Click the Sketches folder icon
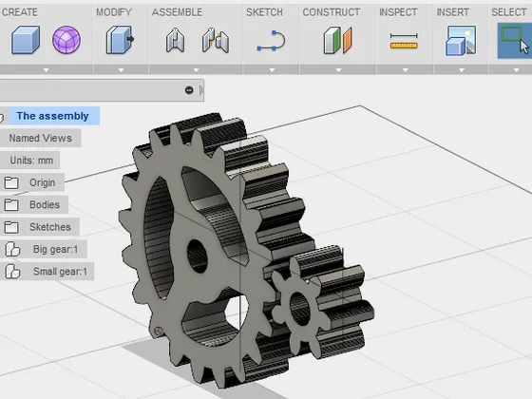This screenshot has width=532, height=399. (11, 227)
